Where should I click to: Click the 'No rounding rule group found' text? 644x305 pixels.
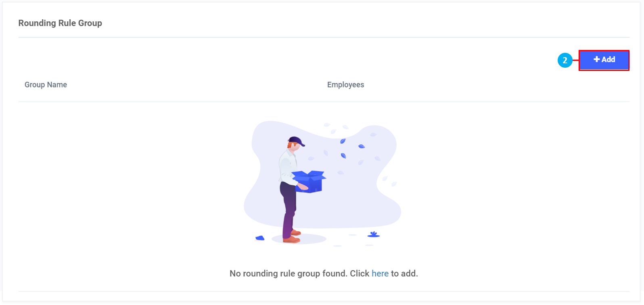288,274
